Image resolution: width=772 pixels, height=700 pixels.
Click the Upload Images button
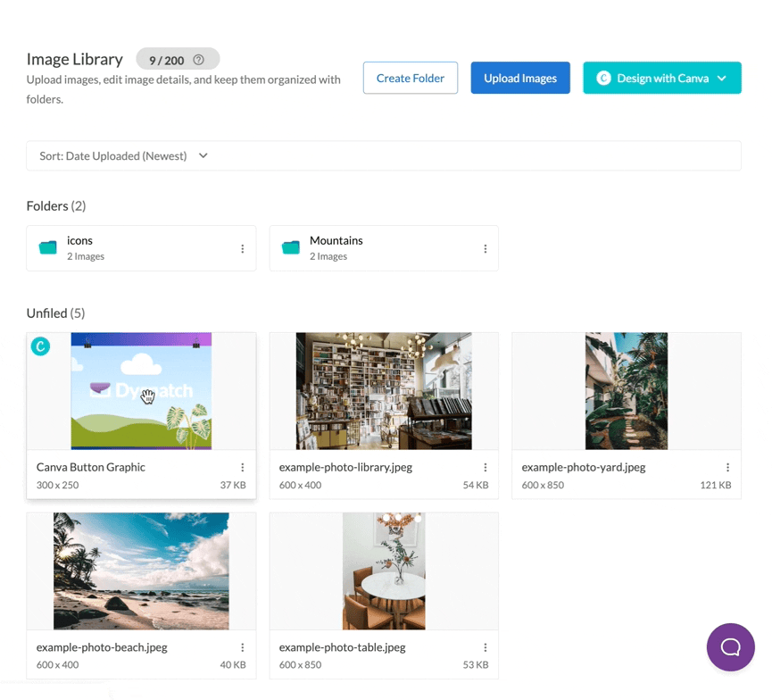[x=520, y=78]
